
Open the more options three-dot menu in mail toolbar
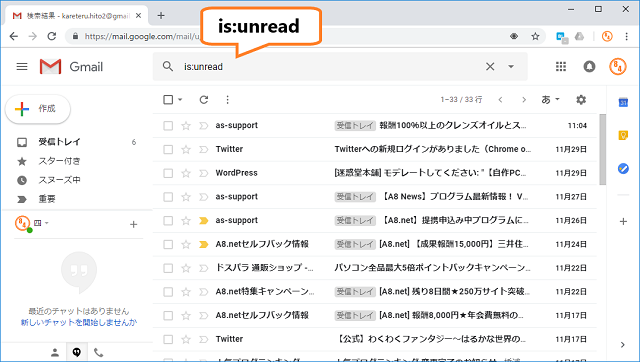(227, 100)
